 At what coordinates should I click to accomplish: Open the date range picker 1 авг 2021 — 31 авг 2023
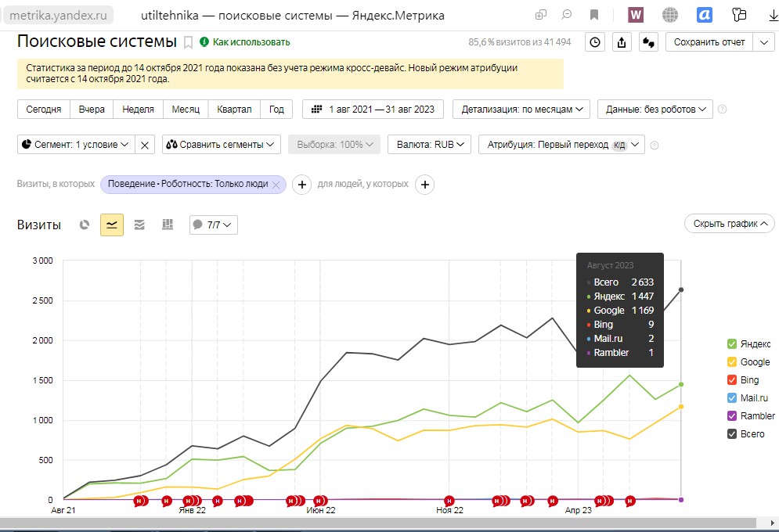pos(373,110)
